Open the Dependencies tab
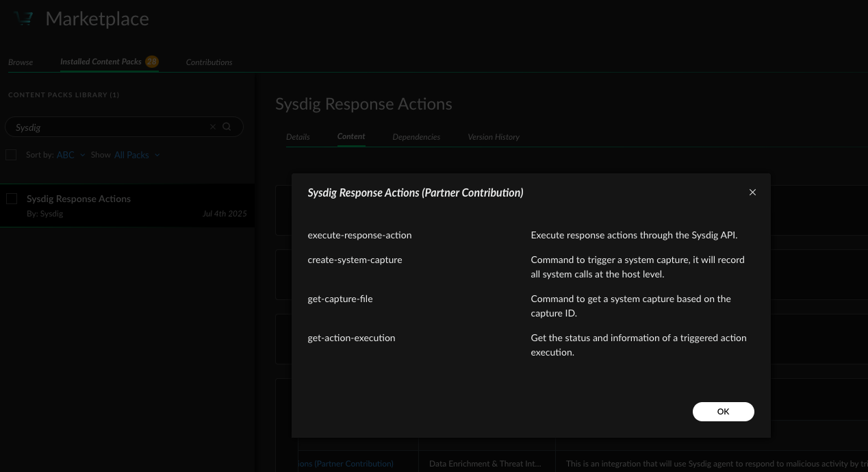The height and width of the screenshot is (472, 868). coord(416,137)
